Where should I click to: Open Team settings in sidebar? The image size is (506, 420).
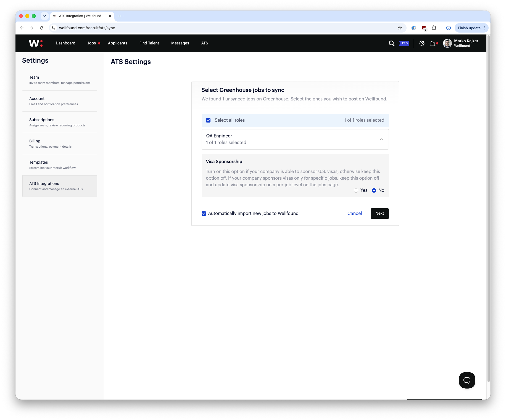[60, 80]
